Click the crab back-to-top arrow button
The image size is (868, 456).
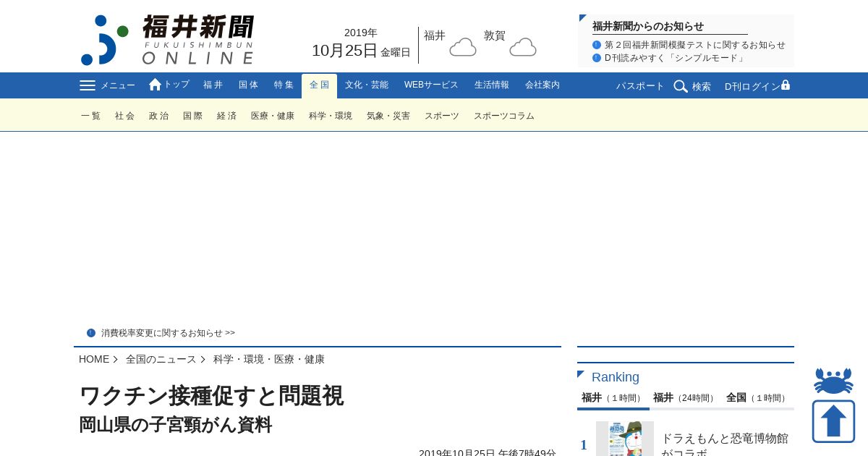point(833,405)
